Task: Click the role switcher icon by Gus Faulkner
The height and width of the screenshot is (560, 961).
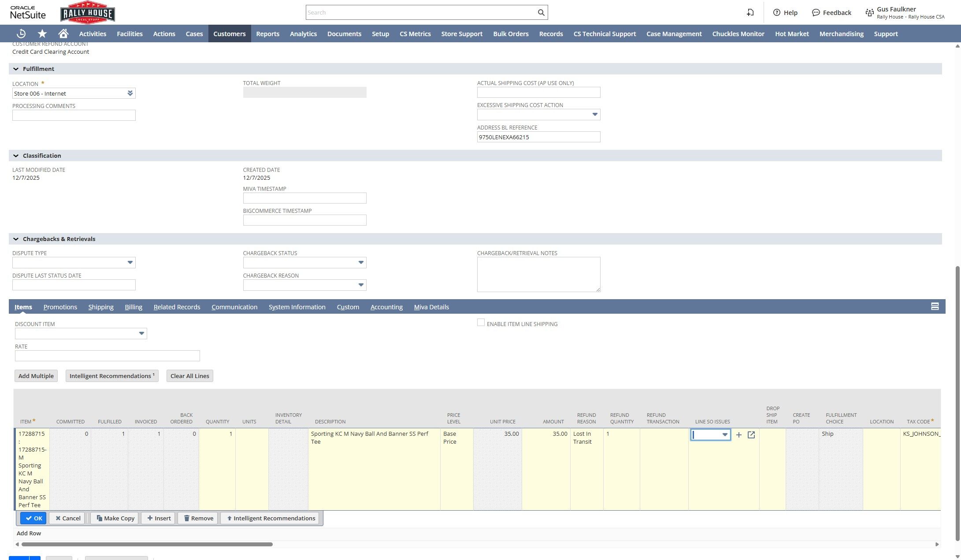Action: coord(869,12)
